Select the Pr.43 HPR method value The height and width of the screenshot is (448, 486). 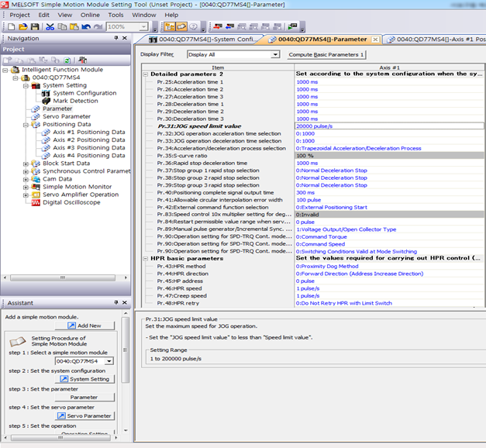click(389, 267)
